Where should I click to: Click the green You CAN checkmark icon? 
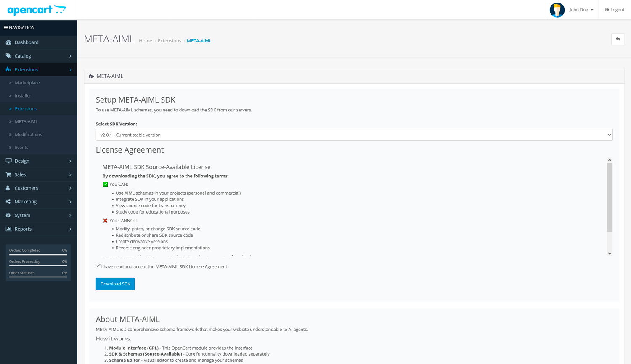[105, 184]
